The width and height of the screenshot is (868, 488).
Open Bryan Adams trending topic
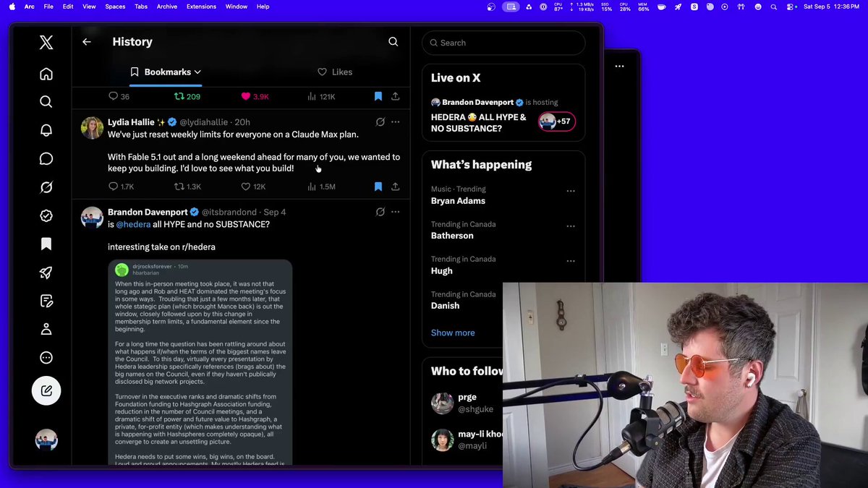(458, 201)
